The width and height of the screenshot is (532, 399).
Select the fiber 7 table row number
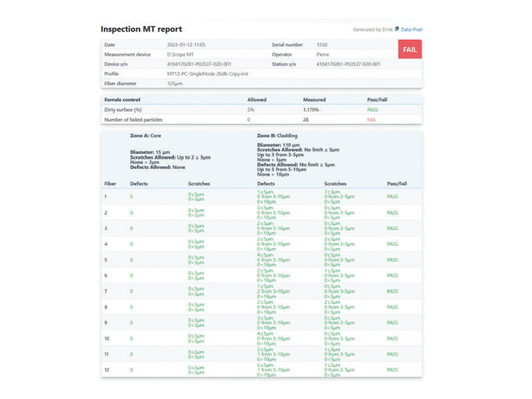(106, 291)
